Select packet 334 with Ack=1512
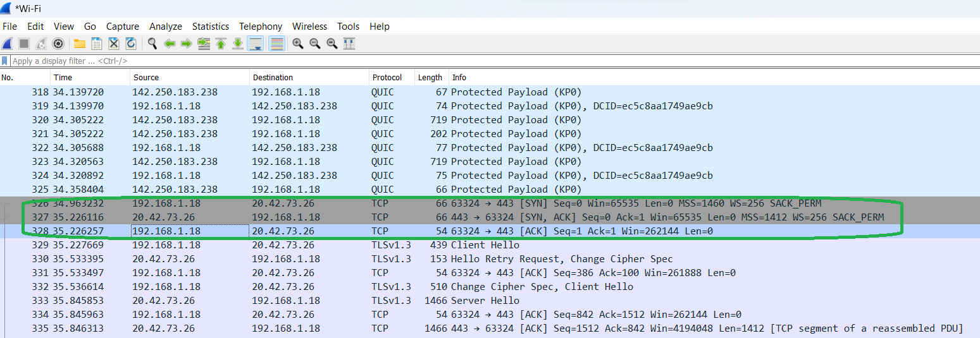The height and width of the screenshot is (338, 980). (490, 315)
